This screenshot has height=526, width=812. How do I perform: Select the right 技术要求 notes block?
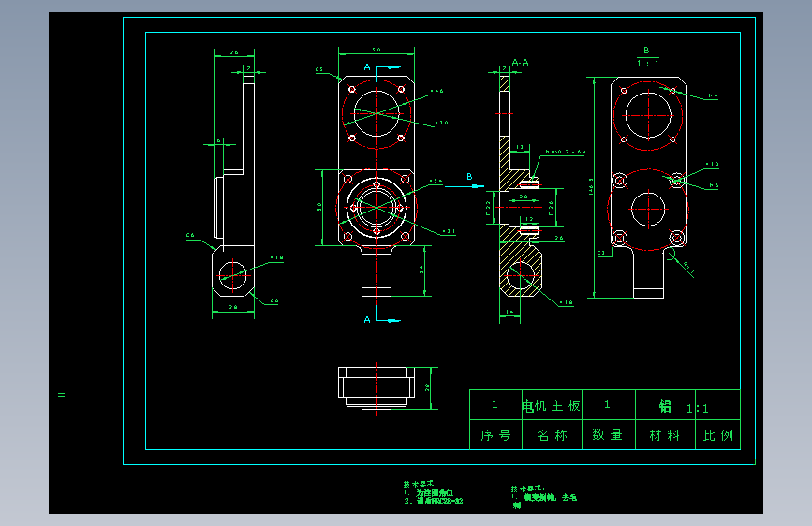(x=544, y=497)
